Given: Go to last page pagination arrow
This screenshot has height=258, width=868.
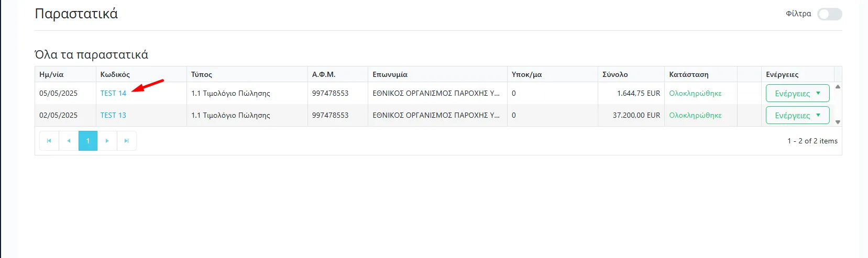Looking at the screenshot, I should 126,141.
